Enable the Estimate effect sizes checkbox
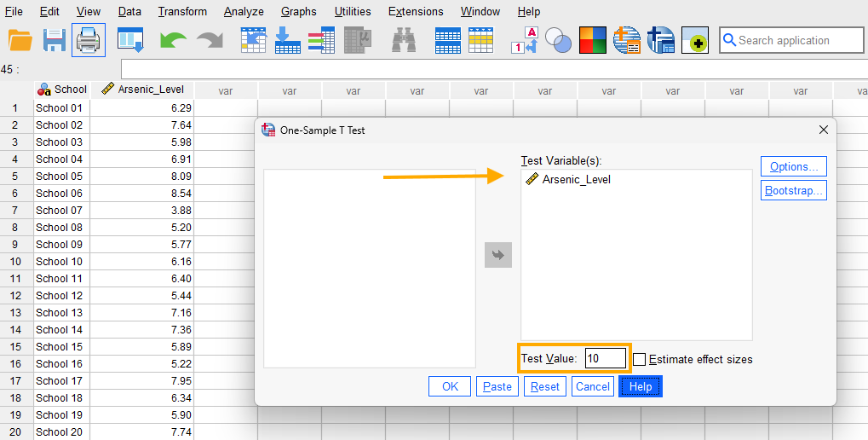This screenshot has height=440, width=868. (640, 359)
